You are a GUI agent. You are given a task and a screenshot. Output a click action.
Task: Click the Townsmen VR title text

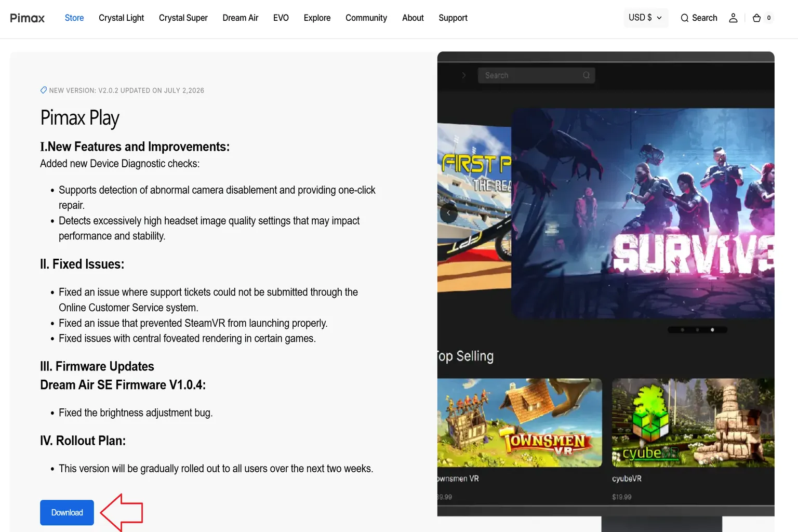pos(458,478)
